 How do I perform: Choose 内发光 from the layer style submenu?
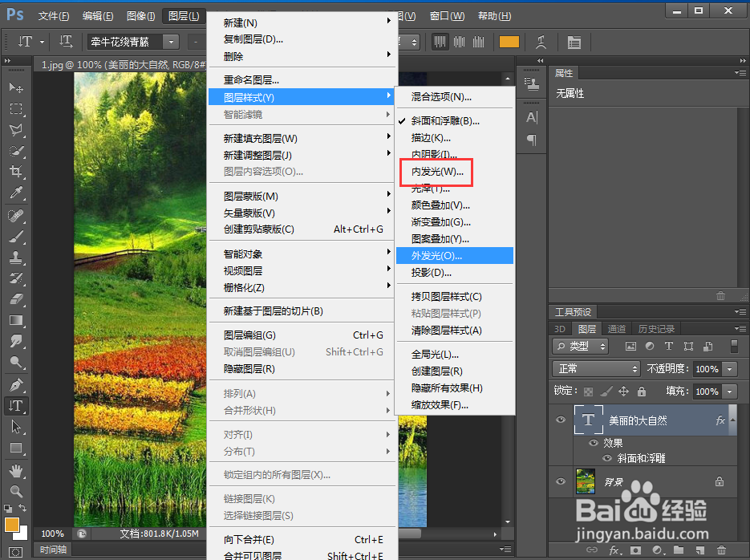pyautogui.click(x=436, y=172)
